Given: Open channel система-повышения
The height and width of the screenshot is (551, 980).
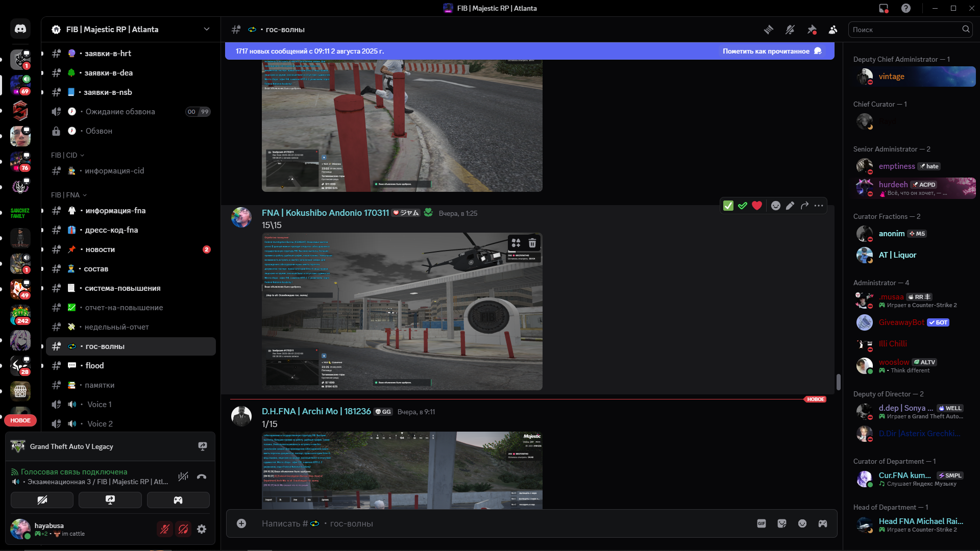Looking at the screenshot, I should click(x=131, y=288).
